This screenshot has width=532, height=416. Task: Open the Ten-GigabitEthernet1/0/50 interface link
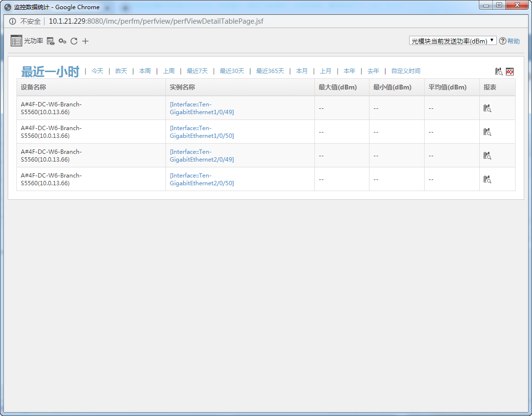(202, 132)
